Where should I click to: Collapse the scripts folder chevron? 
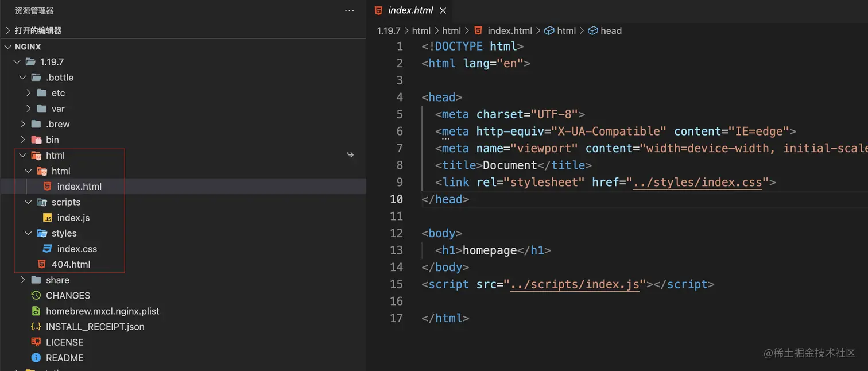click(x=29, y=202)
